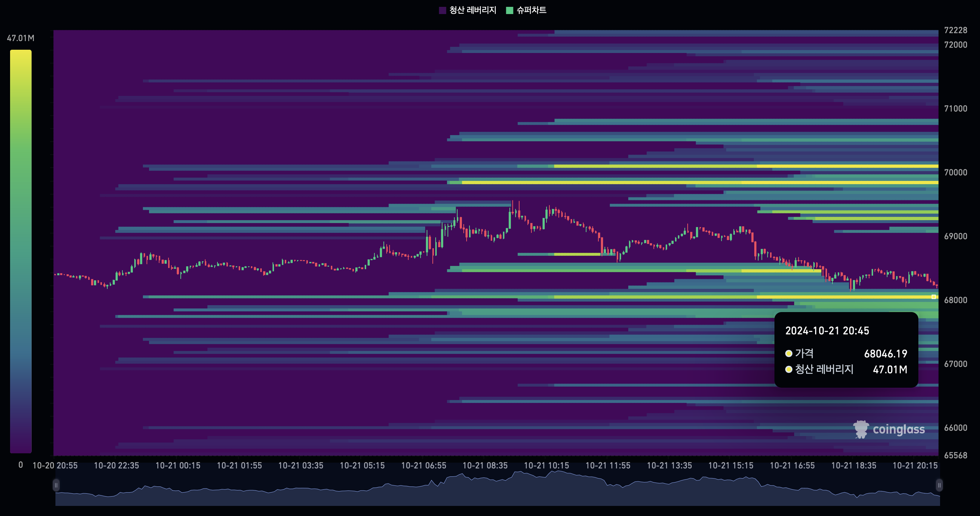The image size is (980, 516).
Task: Click the 66000 price axis label
Action: (x=956, y=428)
